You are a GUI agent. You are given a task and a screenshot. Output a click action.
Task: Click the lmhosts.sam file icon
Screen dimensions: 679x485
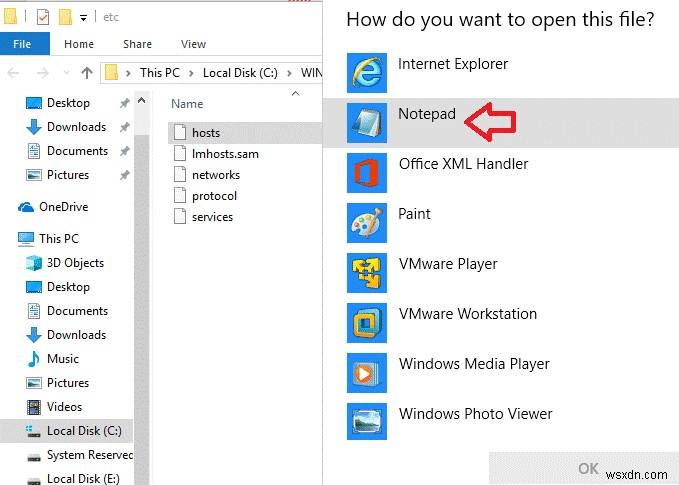(x=180, y=154)
